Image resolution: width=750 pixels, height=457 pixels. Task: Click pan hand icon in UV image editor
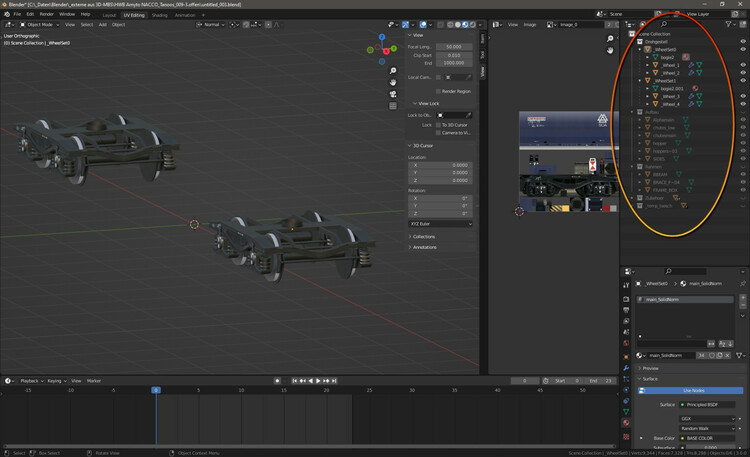point(610,50)
